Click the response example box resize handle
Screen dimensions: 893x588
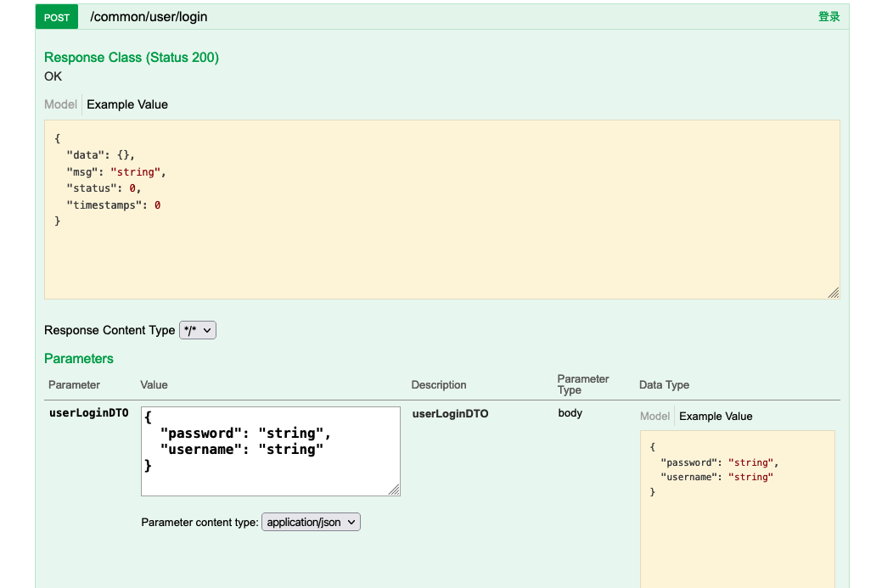pos(834,293)
